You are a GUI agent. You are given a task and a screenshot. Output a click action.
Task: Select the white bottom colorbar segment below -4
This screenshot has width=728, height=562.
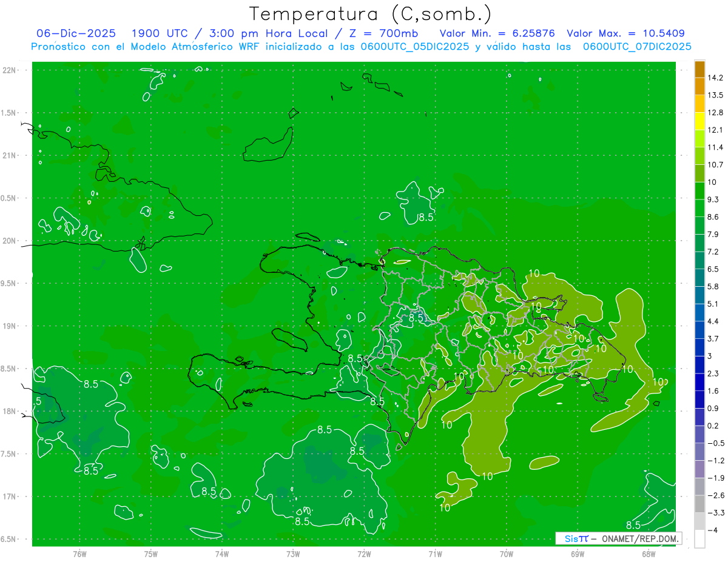pyautogui.click(x=699, y=538)
